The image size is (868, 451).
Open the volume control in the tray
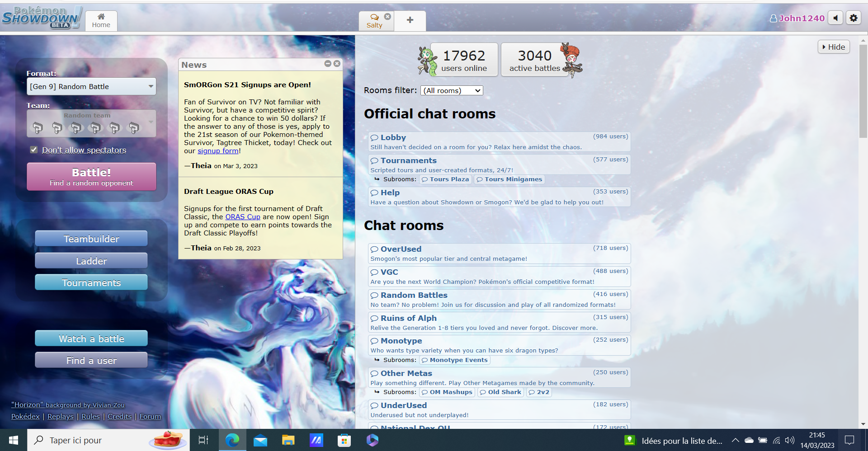790,440
